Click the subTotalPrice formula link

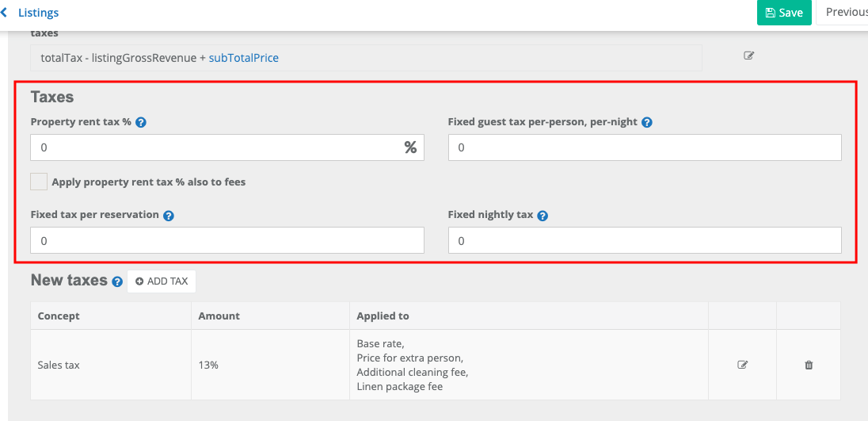coord(243,58)
